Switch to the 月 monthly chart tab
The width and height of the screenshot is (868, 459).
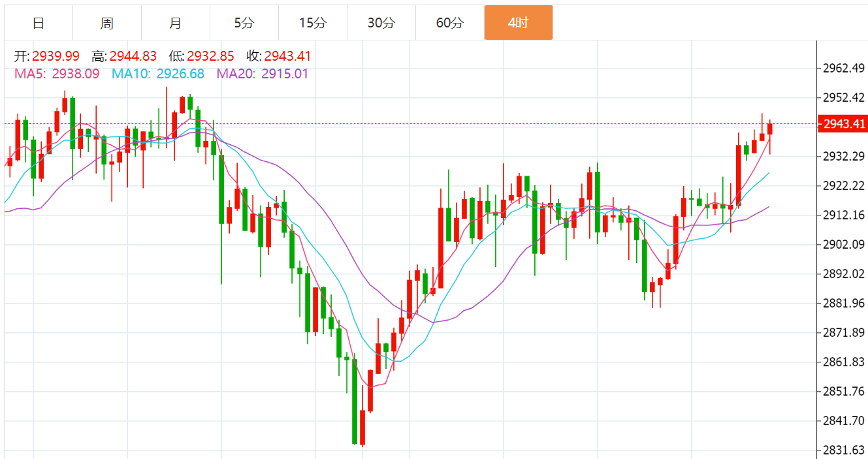coord(176,23)
